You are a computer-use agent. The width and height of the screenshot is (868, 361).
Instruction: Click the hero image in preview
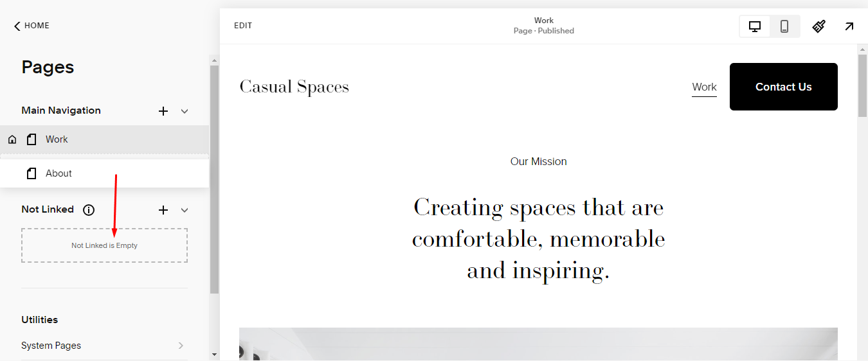[538, 344]
